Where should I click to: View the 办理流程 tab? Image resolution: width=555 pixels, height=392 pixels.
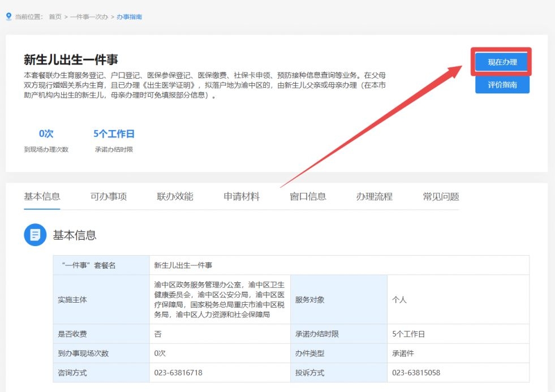click(x=373, y=196)
